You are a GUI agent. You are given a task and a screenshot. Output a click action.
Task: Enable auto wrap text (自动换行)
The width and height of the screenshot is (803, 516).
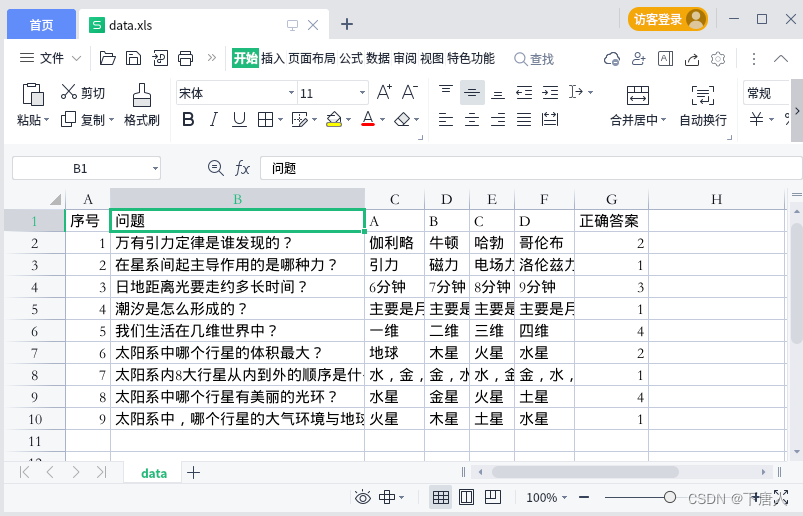tap(703, 105)
